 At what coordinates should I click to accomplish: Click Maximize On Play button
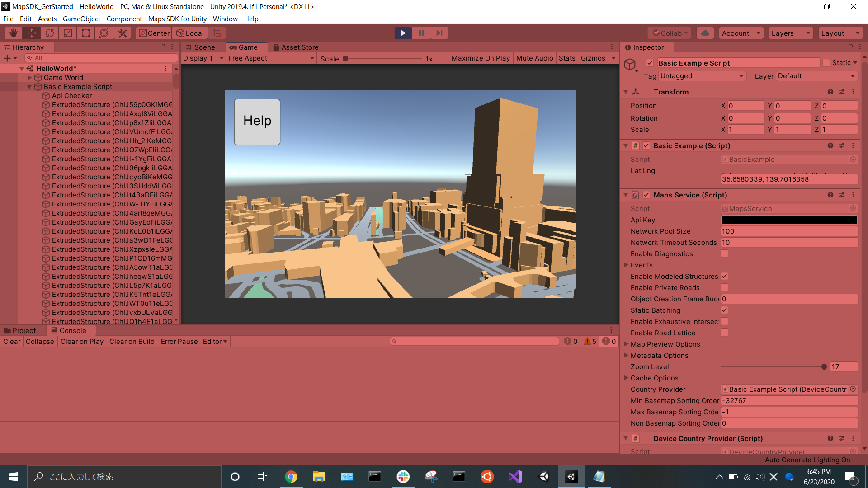tap(481, 58)
